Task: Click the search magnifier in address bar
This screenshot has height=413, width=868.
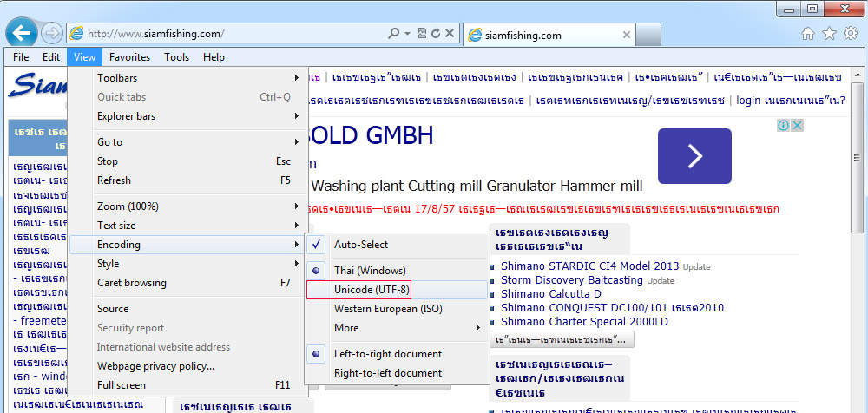Action: tap(393, 34)
